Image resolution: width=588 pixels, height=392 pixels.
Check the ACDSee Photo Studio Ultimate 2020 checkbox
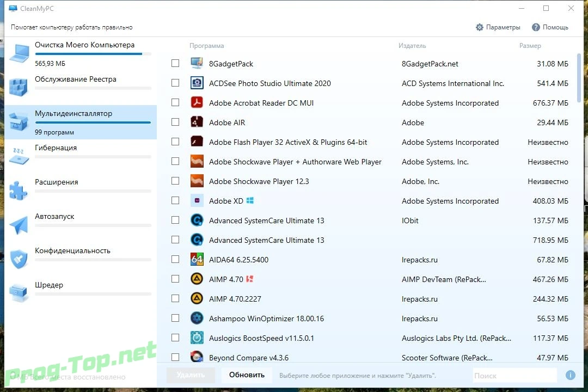pos(175,83)
